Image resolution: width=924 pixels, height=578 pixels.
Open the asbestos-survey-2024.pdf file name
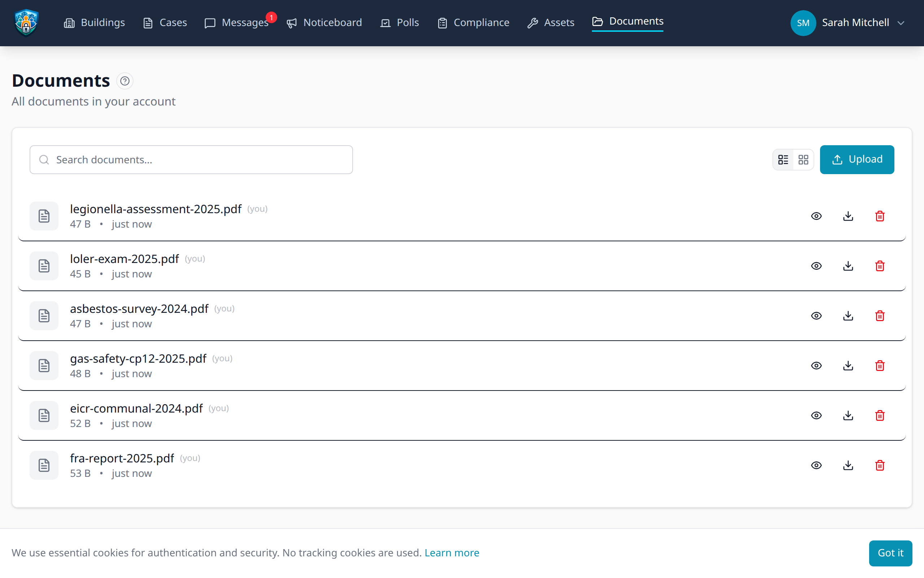coord(139,309)
